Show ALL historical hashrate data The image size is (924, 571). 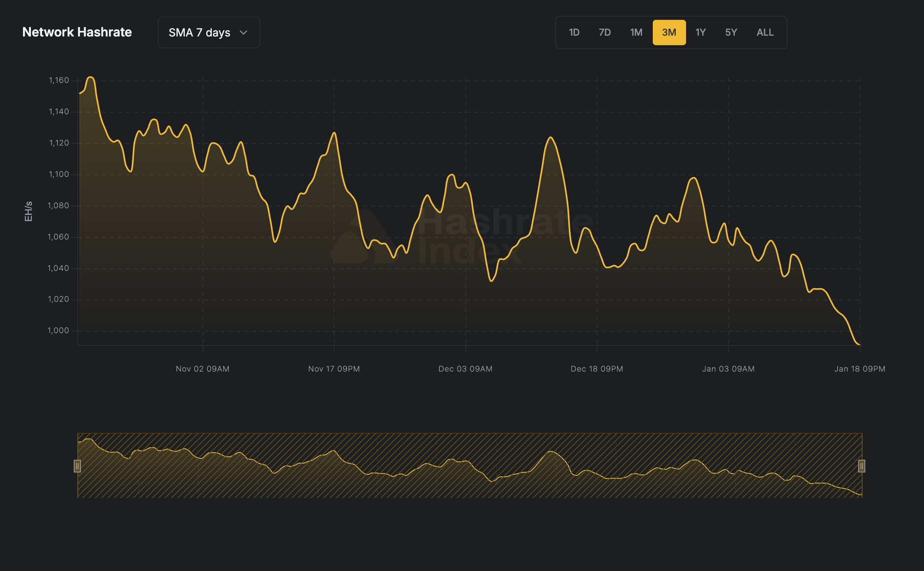coord(765,33)
